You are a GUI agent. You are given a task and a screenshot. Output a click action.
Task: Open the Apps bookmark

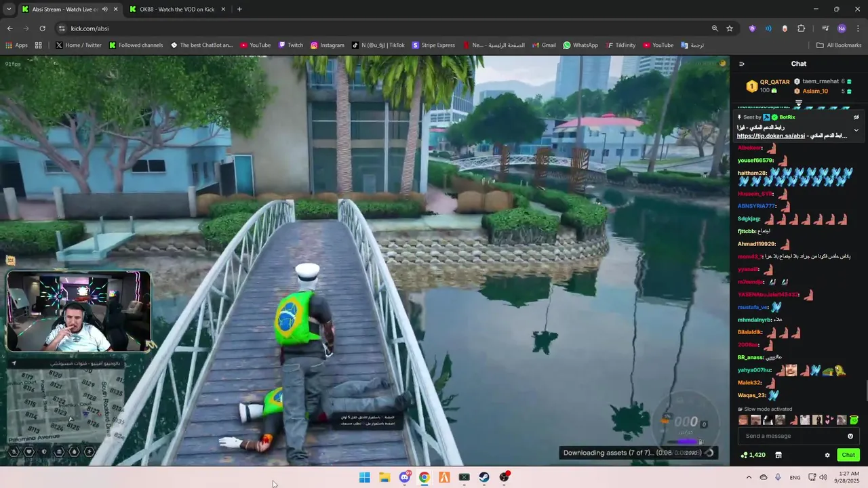(16, 45)
